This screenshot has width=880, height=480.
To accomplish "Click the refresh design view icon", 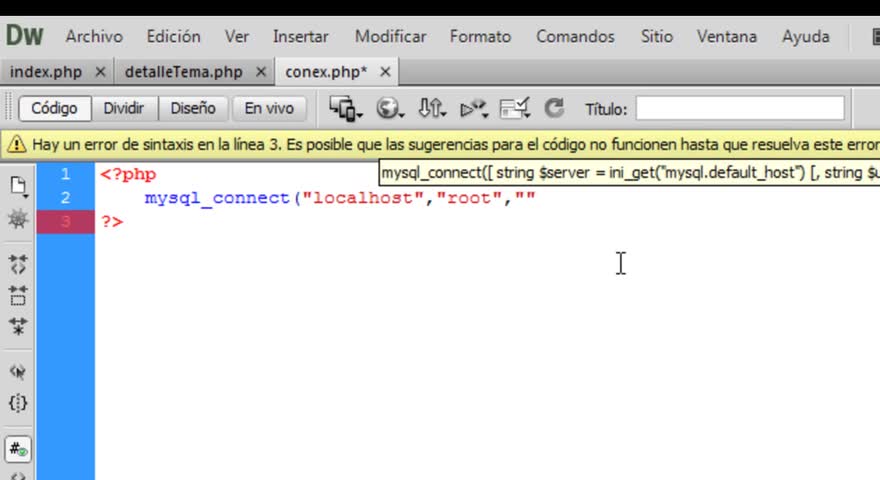I will [554, 108].
